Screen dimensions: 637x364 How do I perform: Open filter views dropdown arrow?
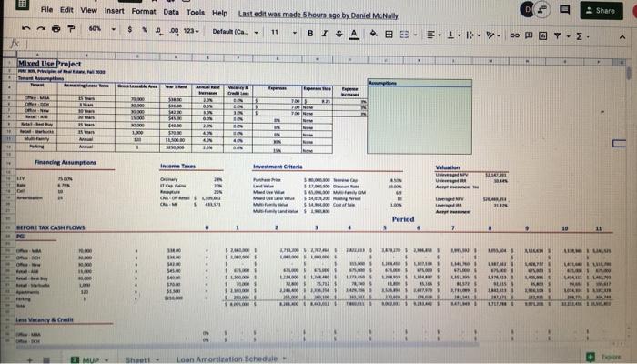pyautogui.click(x=568, y=36)
